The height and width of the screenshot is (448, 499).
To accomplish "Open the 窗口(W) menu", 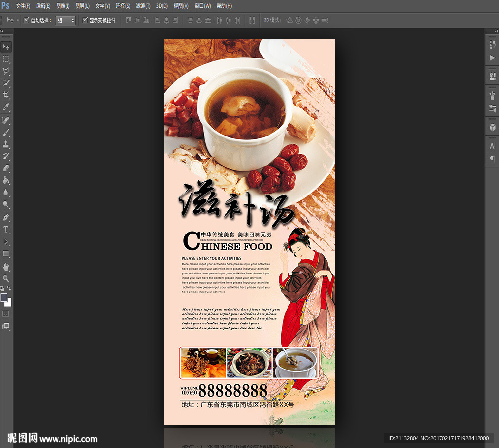I will (203, 6).
